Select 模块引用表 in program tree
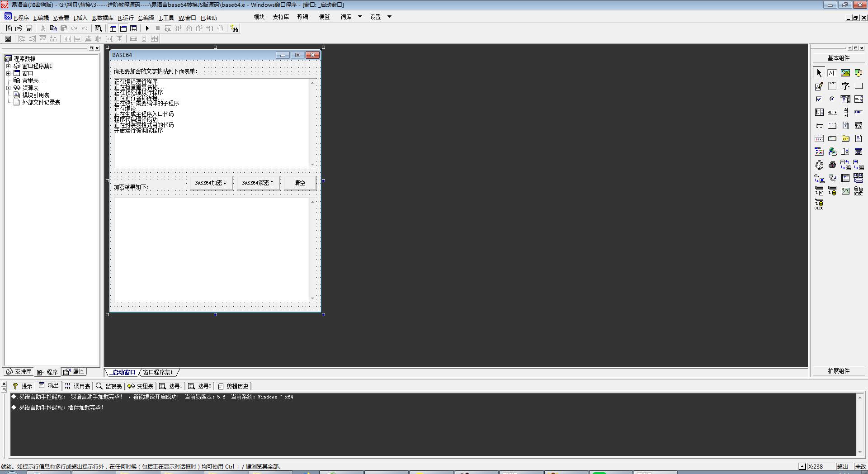 [36, 95]
